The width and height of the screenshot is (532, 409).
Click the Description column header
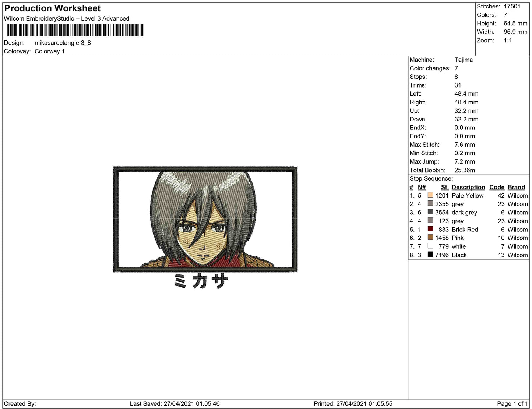tap(468, 187)
